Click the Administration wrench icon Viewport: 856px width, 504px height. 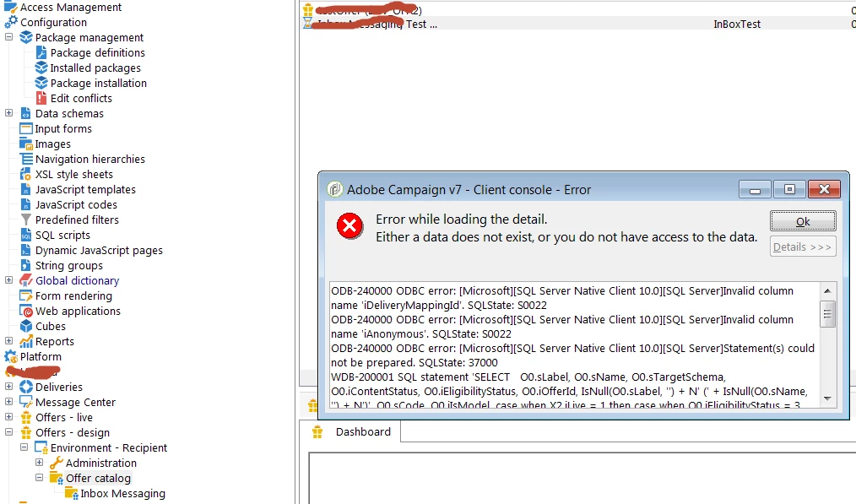coord(57,463)
